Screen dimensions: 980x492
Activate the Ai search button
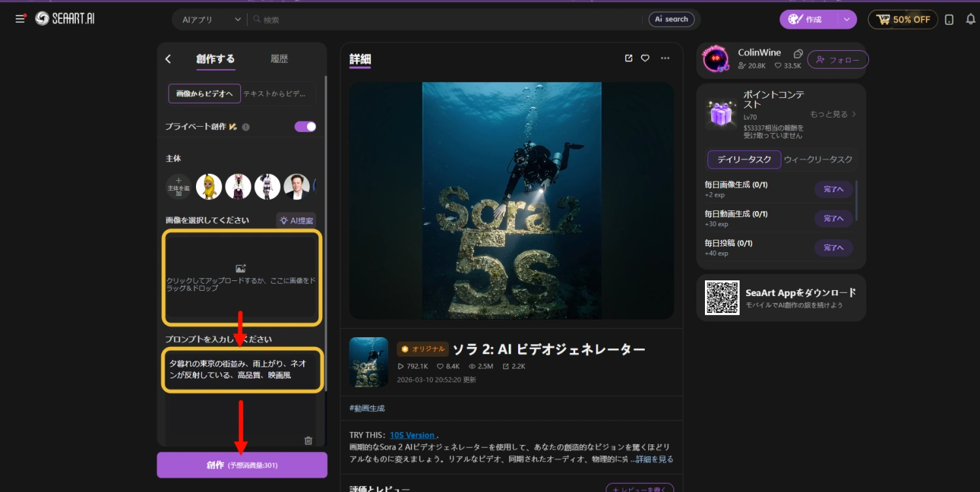point(672,19)
